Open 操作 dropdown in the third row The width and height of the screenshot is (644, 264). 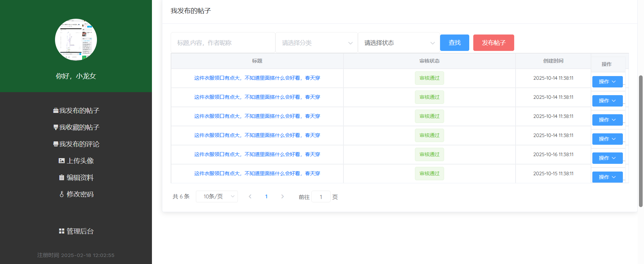pyautogui.click(x=607, y=120)
